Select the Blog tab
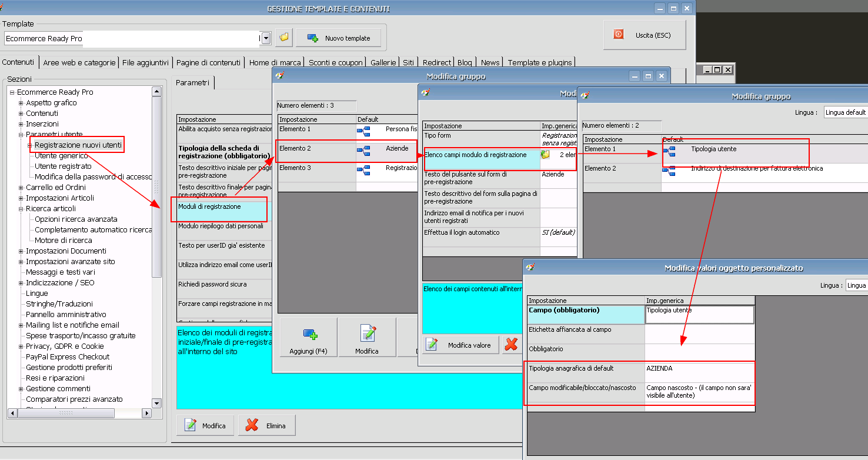Screen dimensions: 868x460 pyautogui.click(x=465, y=62)
